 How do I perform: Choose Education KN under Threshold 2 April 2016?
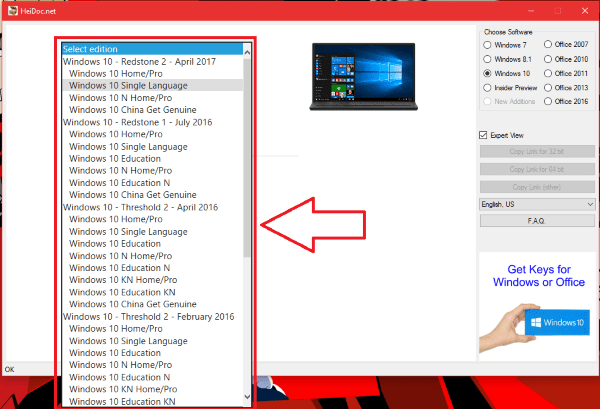tap(152, 292)
